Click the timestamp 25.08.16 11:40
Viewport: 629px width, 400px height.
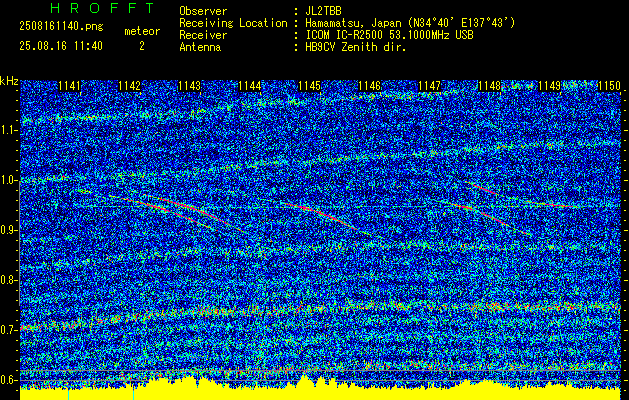point(61,46)
